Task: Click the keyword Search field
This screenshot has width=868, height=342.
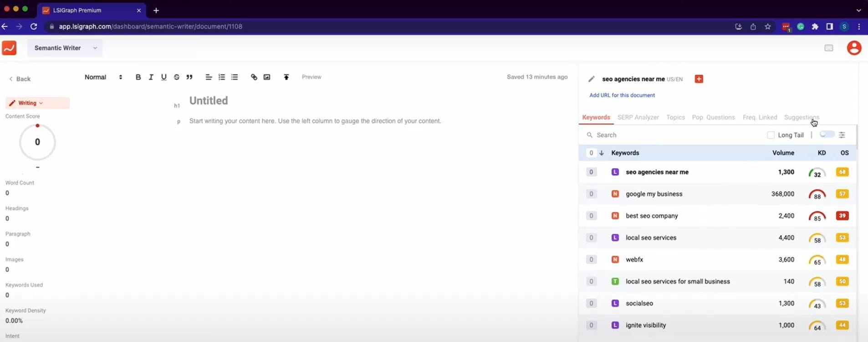Action: point(674,135)
